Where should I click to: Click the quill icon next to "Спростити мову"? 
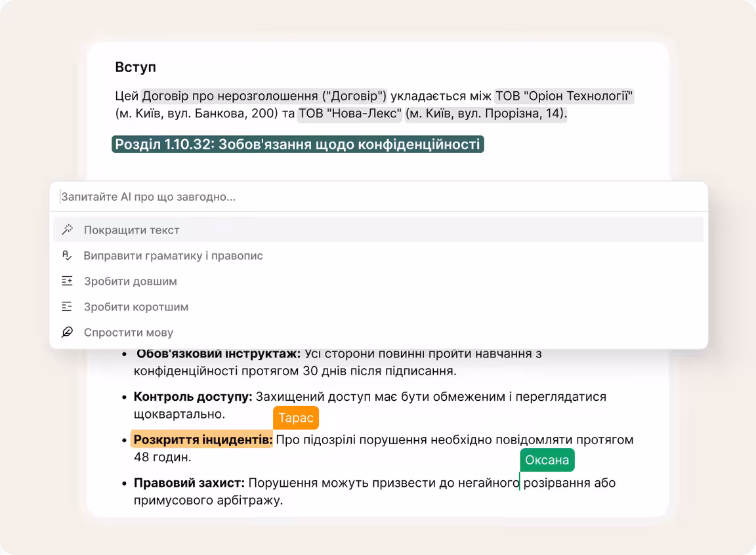pos(66,332)
